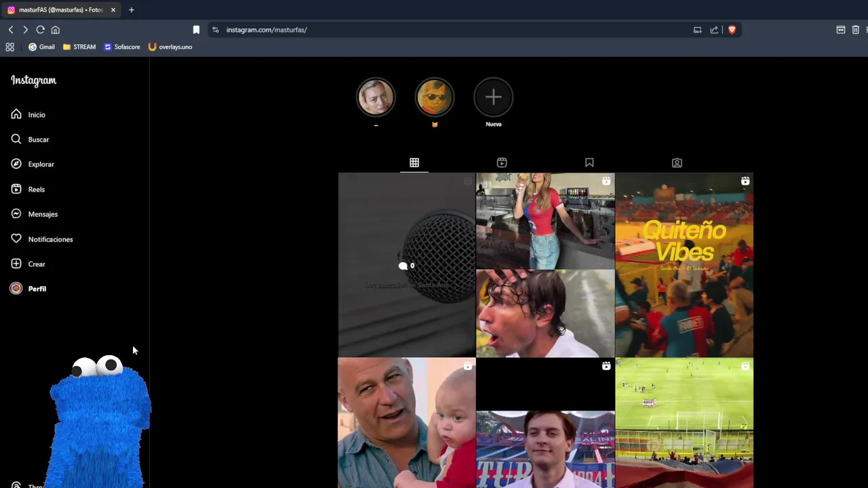Open the microphone post thumbnail
The width and height of the screenshot is (868, 488).
pyautogui.click(x=407, y=265)
